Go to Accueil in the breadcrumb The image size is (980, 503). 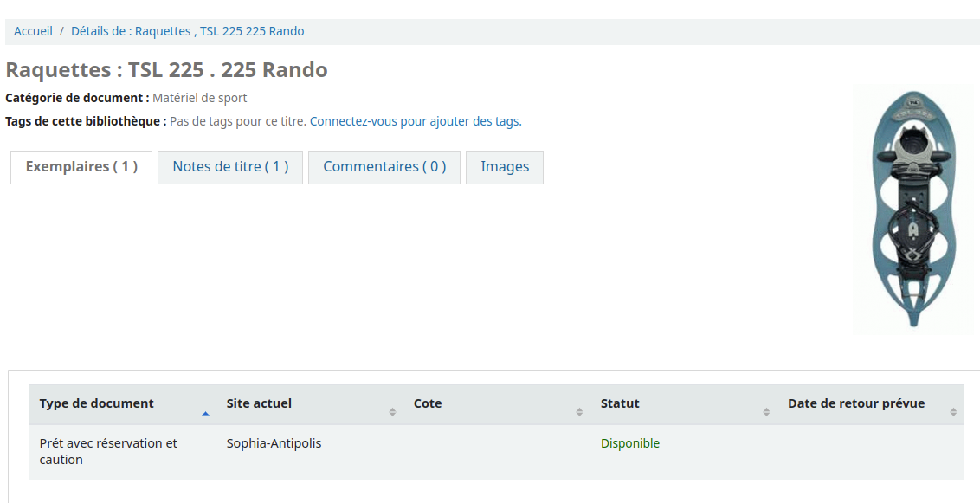pyautogui.click(x=33, y=31)
